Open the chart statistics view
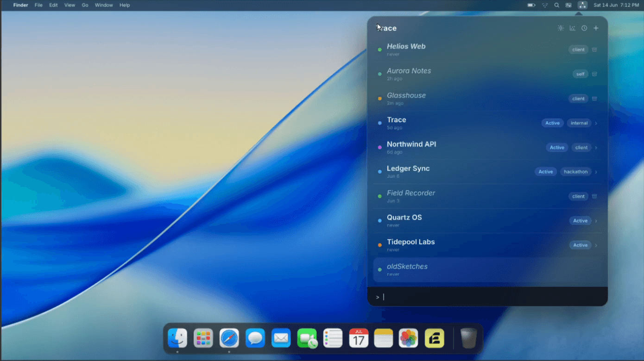This screenshot has height=361, width=644. pos(573,28)
